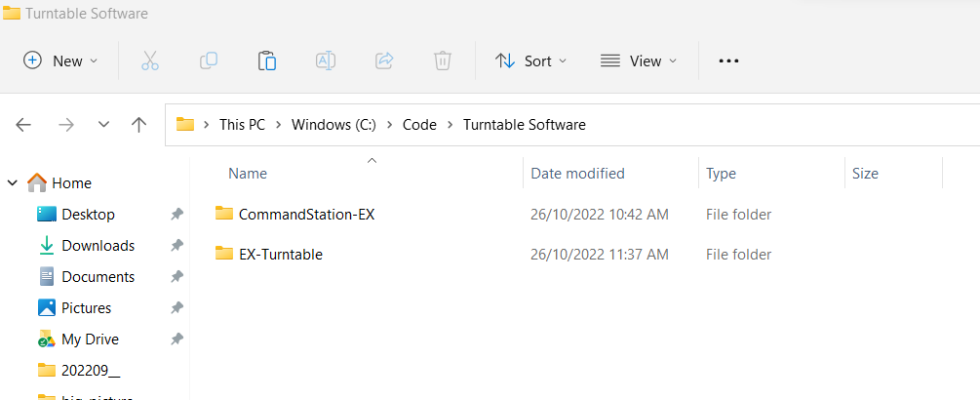Image resolution: width=980 pixels, height=400 pixels.
Task: Navigate back with the left arrow
Action: click(x=24, y=125)
